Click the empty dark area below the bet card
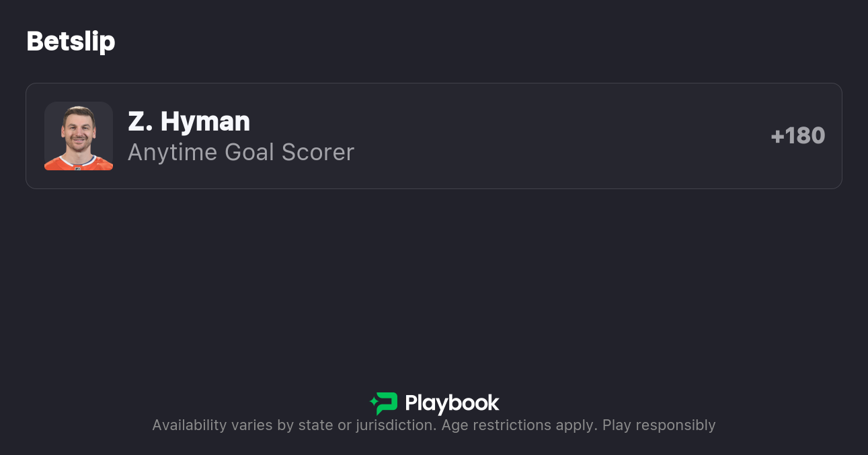 click(x=434, y=283)
